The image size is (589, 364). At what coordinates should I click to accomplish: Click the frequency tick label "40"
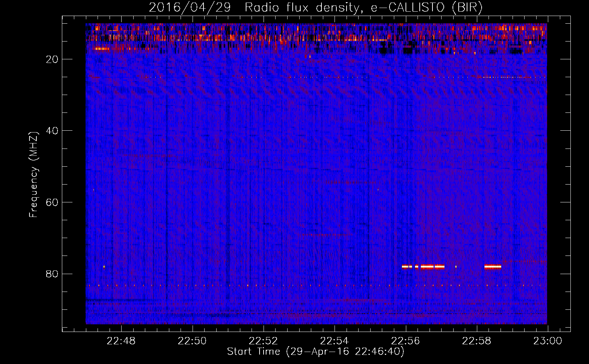(52, 131)
